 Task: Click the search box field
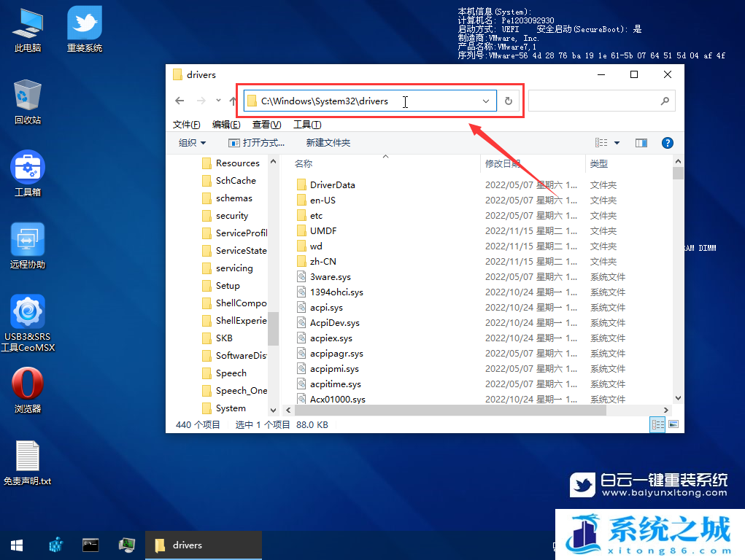pyautogui.click(x=601, y=101)
